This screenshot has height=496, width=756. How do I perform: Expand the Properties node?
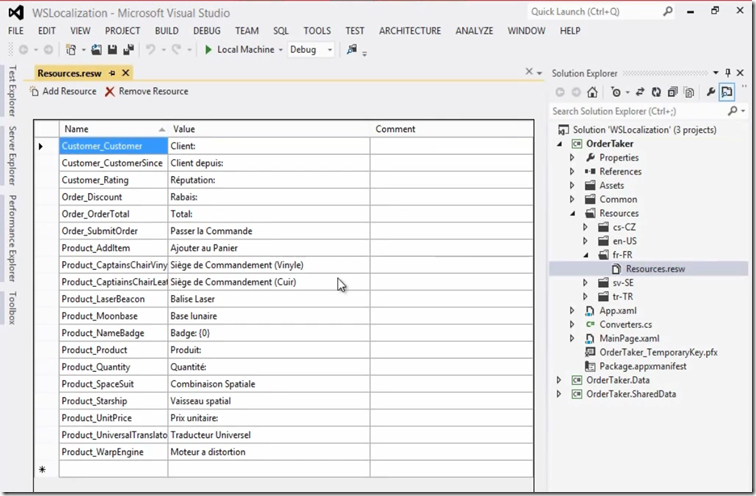pos(572,158)
